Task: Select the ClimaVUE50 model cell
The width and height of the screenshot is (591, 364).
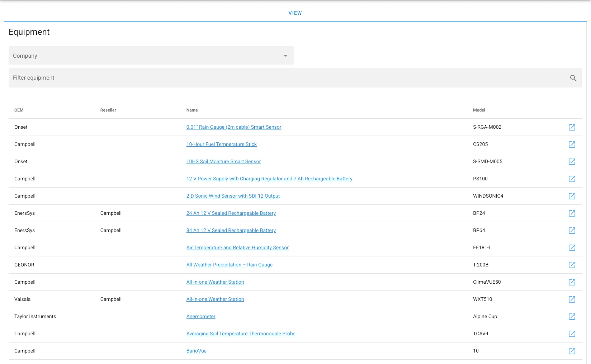Action: click(x=487, y=282)
